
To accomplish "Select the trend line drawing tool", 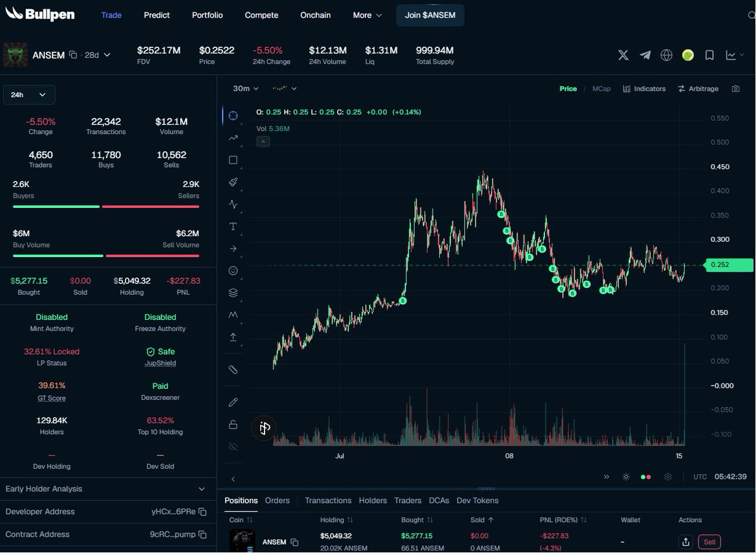I will (233, 138).
